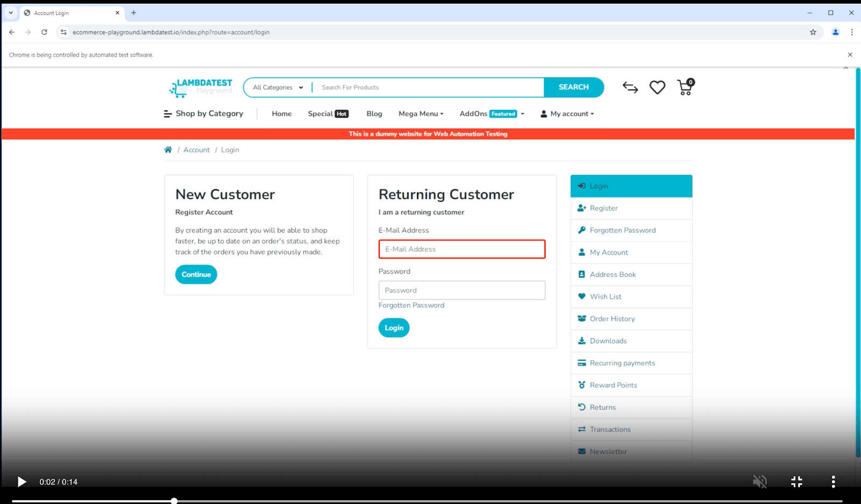Open the video player three-dot options icon
Image resolution: width=861 pixels, height=504 pixels.
pos(834,481)
